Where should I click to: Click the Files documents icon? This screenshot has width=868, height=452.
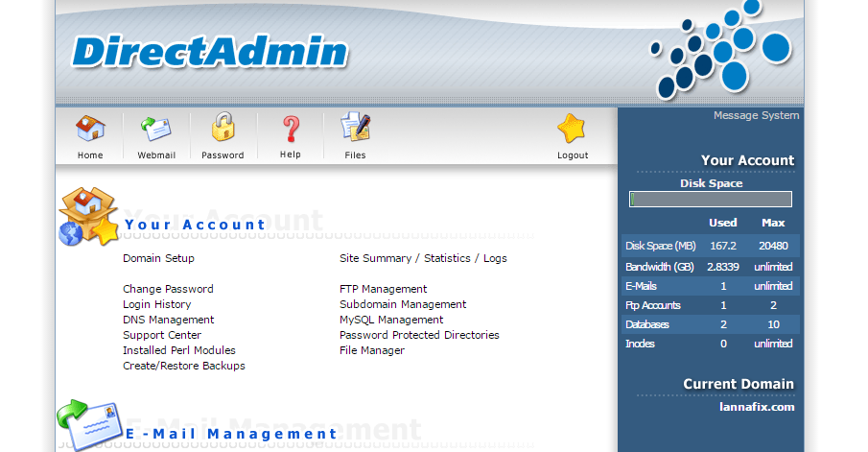coord(356,127)
